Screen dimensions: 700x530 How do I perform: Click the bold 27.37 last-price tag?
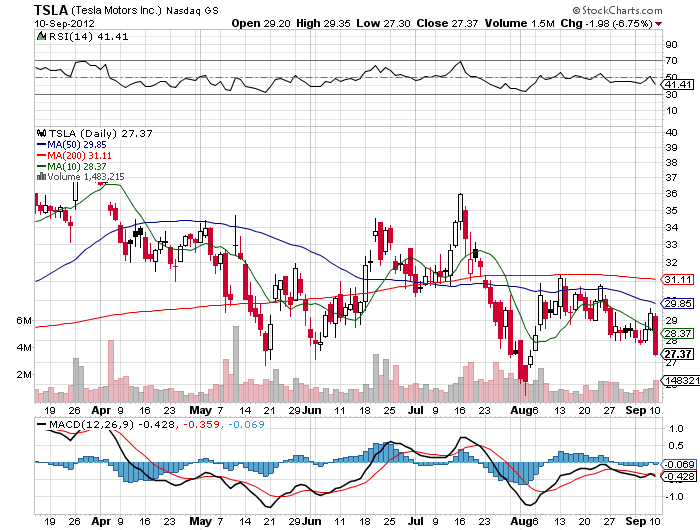tap(679, 354)
